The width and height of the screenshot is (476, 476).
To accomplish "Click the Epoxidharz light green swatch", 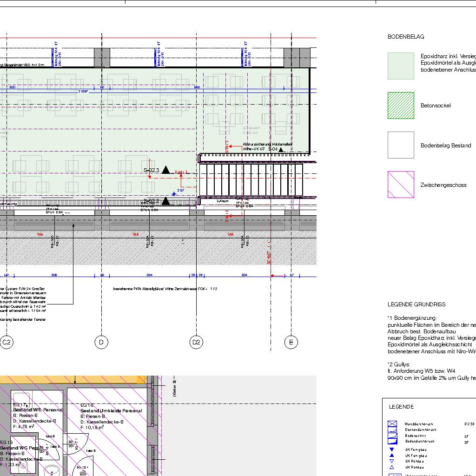I will tap(401, 66).
